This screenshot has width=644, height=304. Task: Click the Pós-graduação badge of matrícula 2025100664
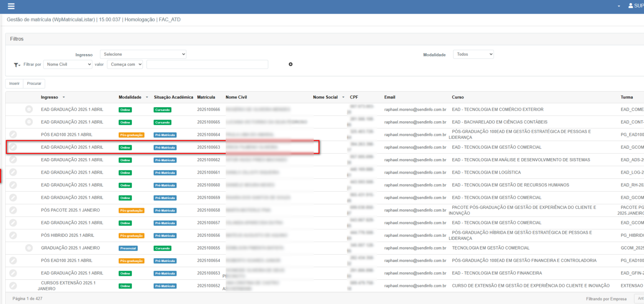[x=131, y=135]
